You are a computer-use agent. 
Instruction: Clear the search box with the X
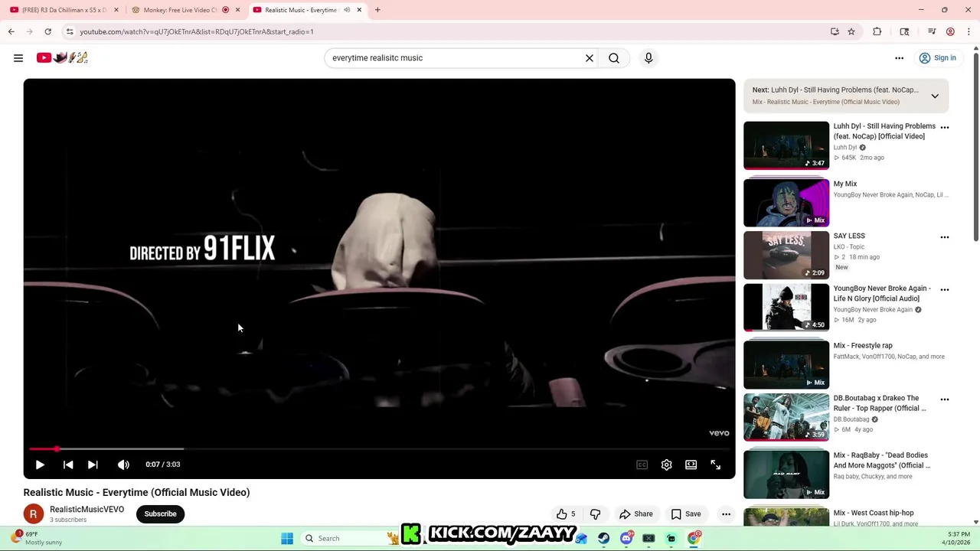(590, 57)
